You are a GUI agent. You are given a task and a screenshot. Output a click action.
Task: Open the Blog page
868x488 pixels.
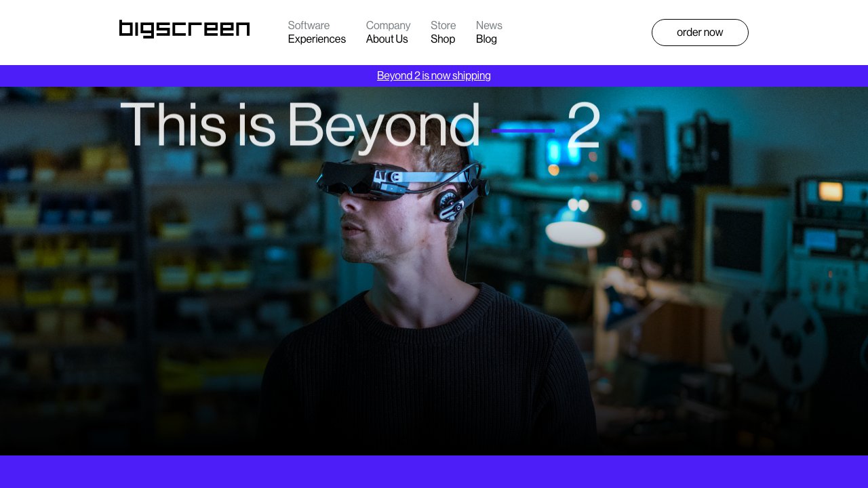click(x=486, y=39)
